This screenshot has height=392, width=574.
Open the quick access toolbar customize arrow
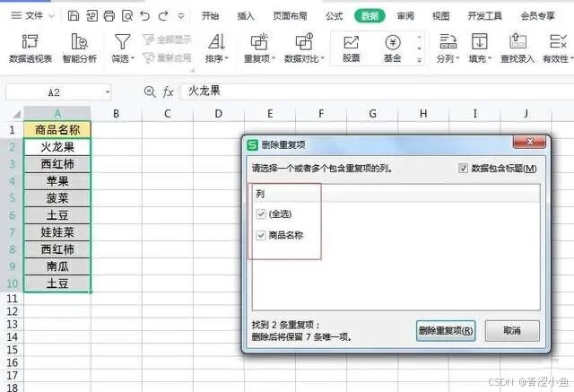[x=181, y=16]
